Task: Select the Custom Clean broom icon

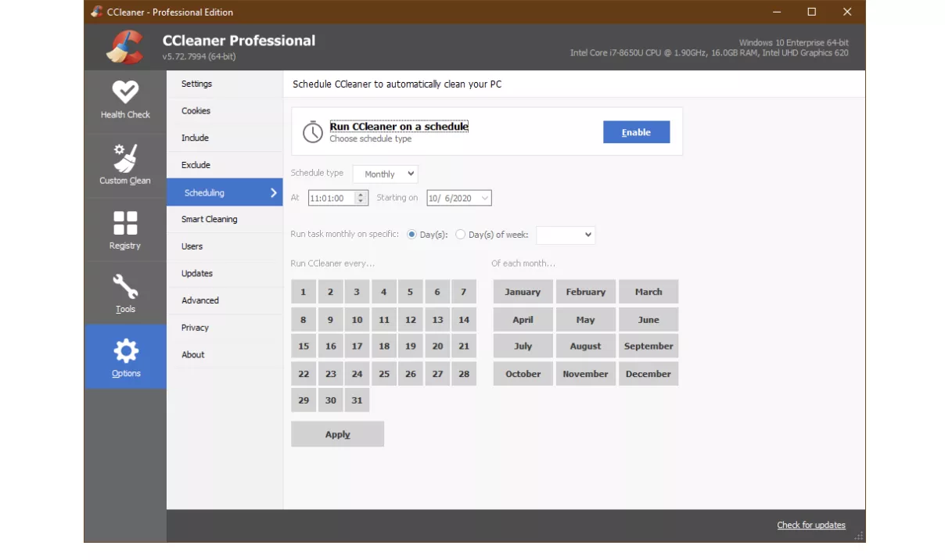Action: click(125, 158)
